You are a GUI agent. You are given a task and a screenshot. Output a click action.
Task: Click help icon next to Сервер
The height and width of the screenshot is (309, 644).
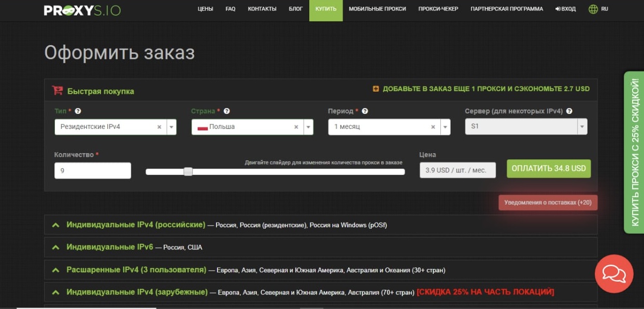569,111
